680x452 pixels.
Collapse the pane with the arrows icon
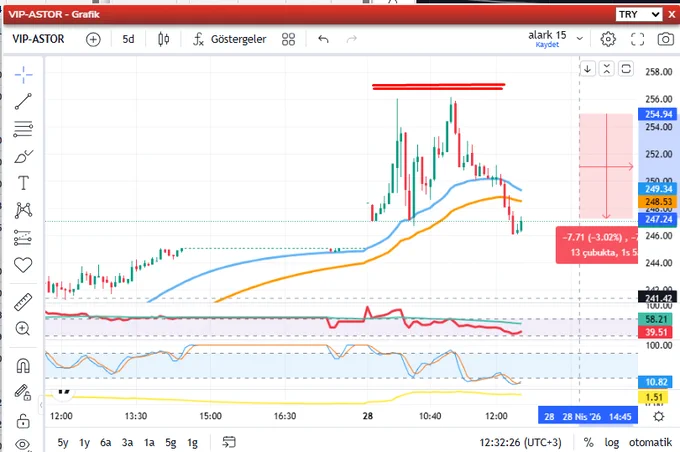click(606, 69)
